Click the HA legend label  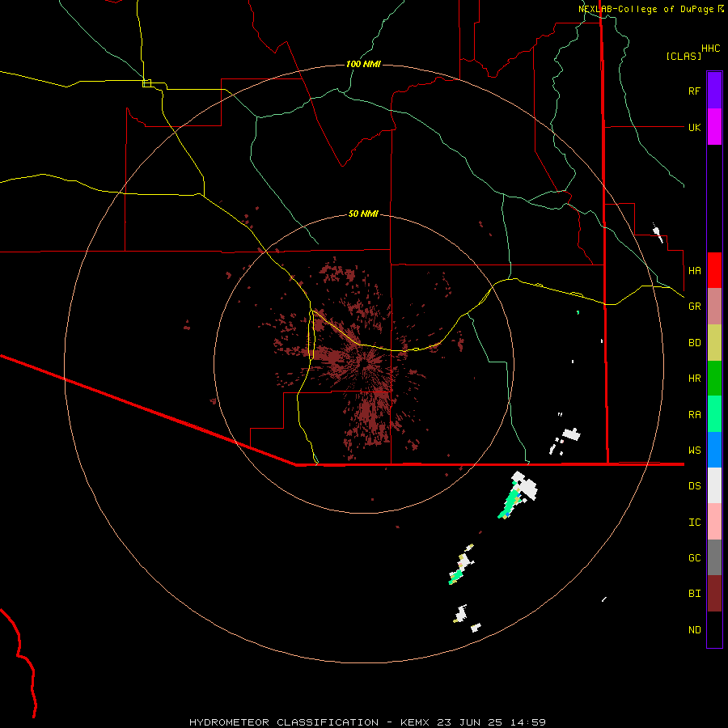click(x=694, y=271)
